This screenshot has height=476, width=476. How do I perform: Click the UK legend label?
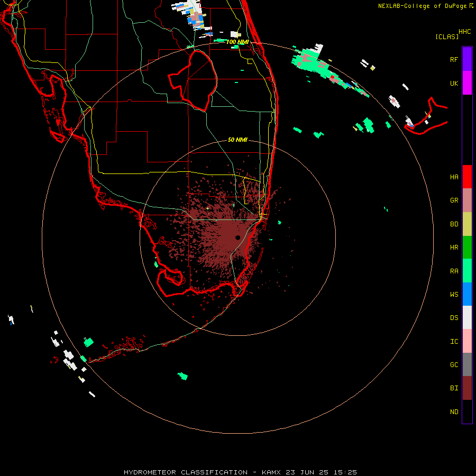[454, 83]
